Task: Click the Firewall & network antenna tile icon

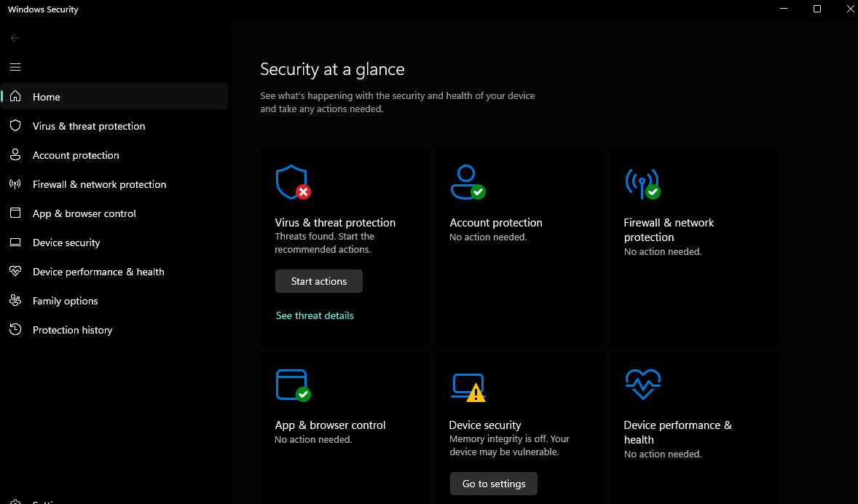Action: pos(642,184)
